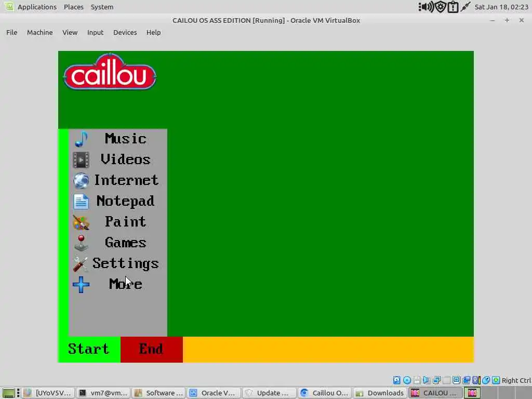Switch to the Oracle V... taskbar window

(214, 393)
